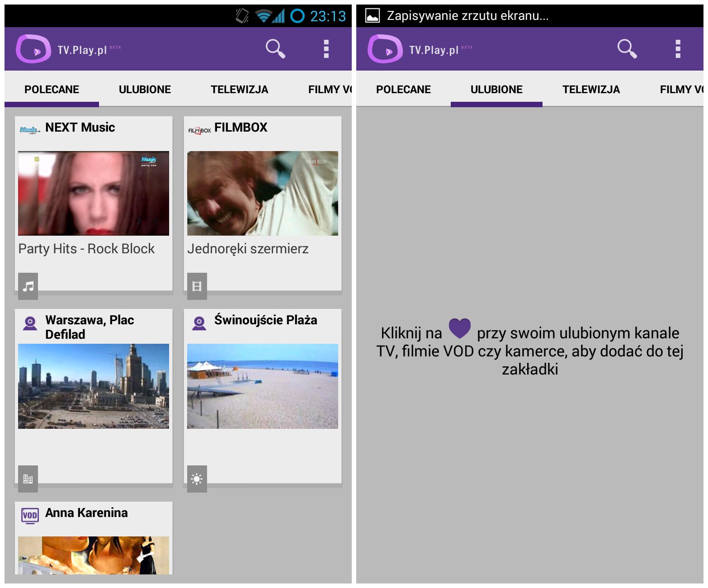Switch to TELEWIZJA tab in right screen
708x588 pixels.
pos(591,90)
